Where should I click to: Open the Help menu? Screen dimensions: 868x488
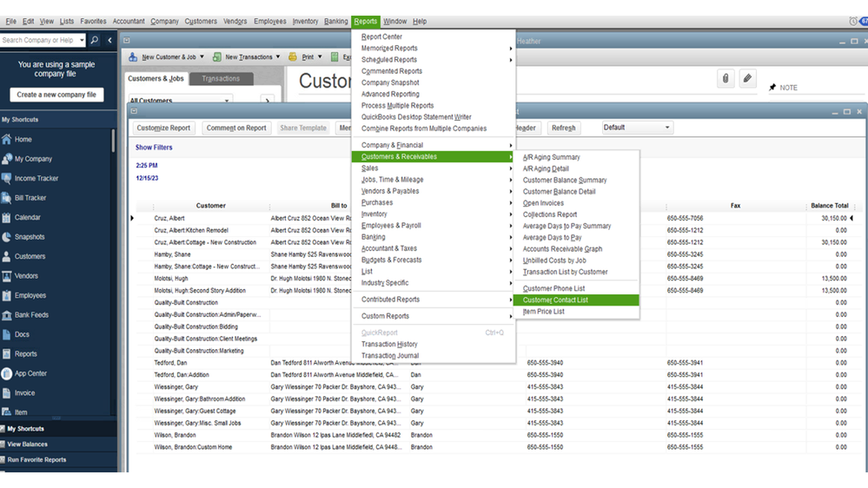(420, 21)
